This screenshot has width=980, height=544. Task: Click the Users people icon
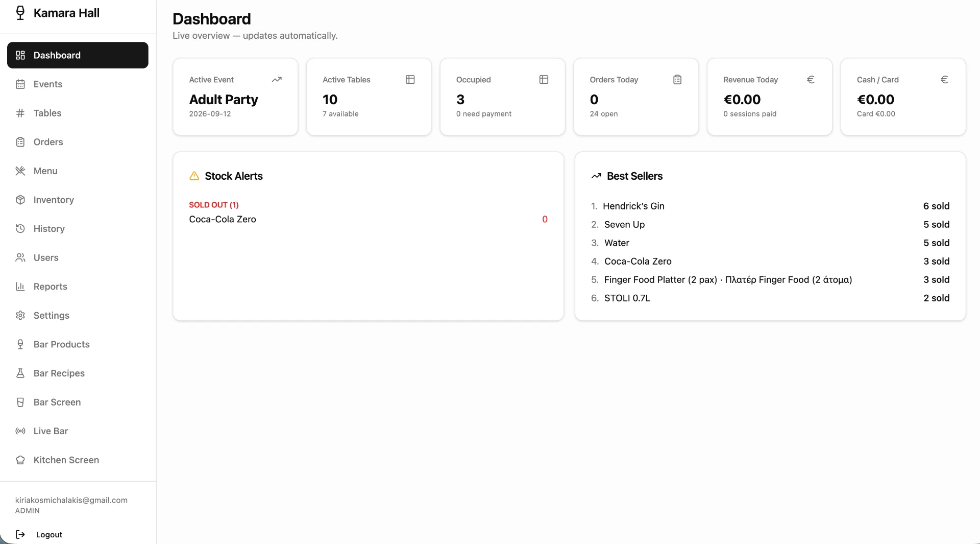tap(20, 257)
